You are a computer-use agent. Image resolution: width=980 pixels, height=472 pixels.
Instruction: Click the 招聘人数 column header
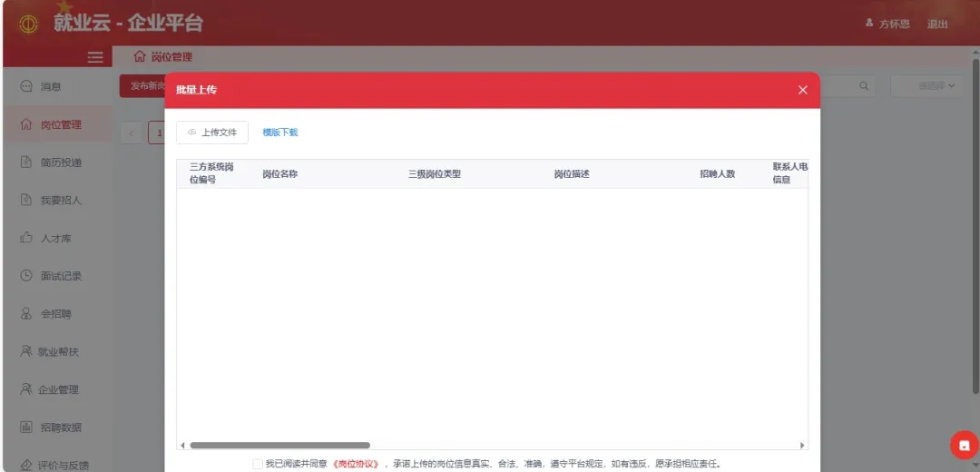(718, 173)
